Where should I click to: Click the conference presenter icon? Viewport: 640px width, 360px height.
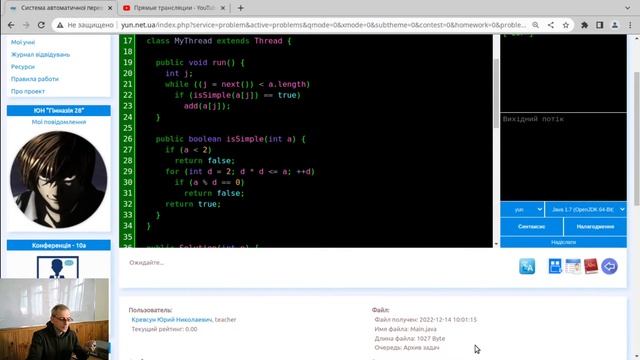coord(58,268)
